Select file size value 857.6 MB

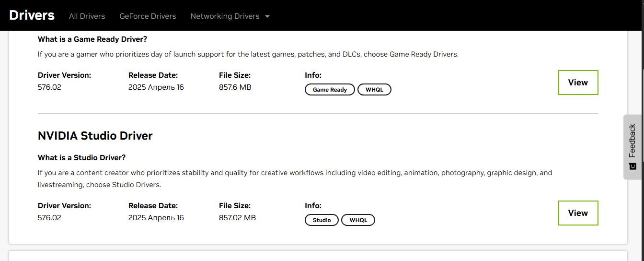[235, 87]
